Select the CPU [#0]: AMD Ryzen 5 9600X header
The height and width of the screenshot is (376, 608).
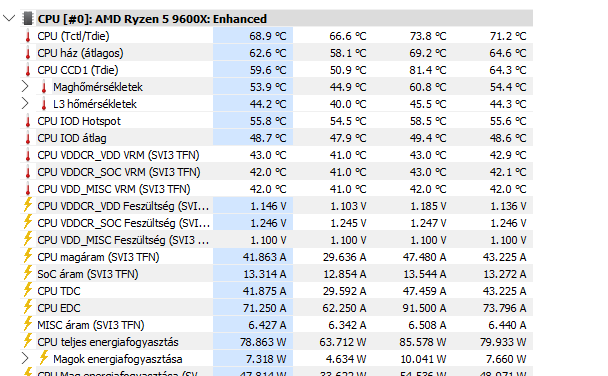[276, 19]
